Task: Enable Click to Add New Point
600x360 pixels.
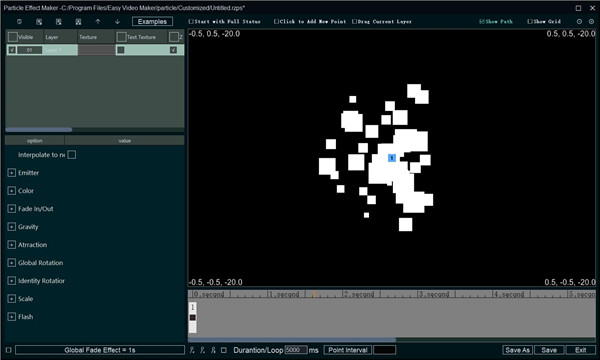Action: pyautogui.click(x=276, y=21)
